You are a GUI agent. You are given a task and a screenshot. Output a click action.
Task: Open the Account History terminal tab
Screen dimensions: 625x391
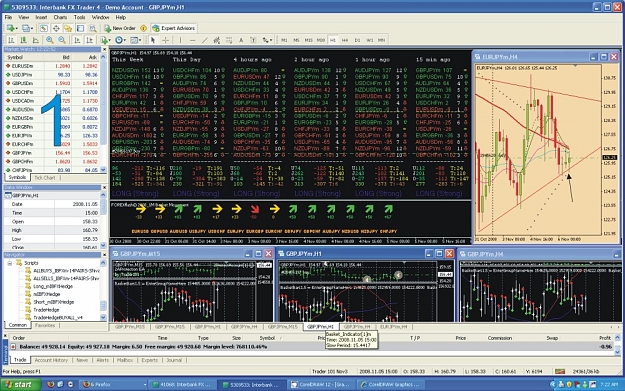click(51, 360)
